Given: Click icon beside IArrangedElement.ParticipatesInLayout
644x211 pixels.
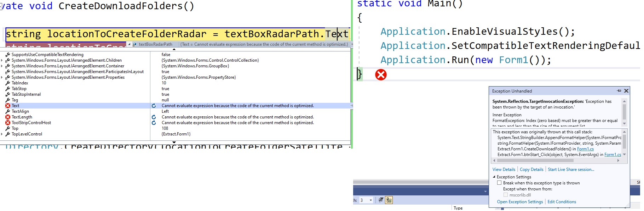Looking at the screenshot, I should click(8, 72).
